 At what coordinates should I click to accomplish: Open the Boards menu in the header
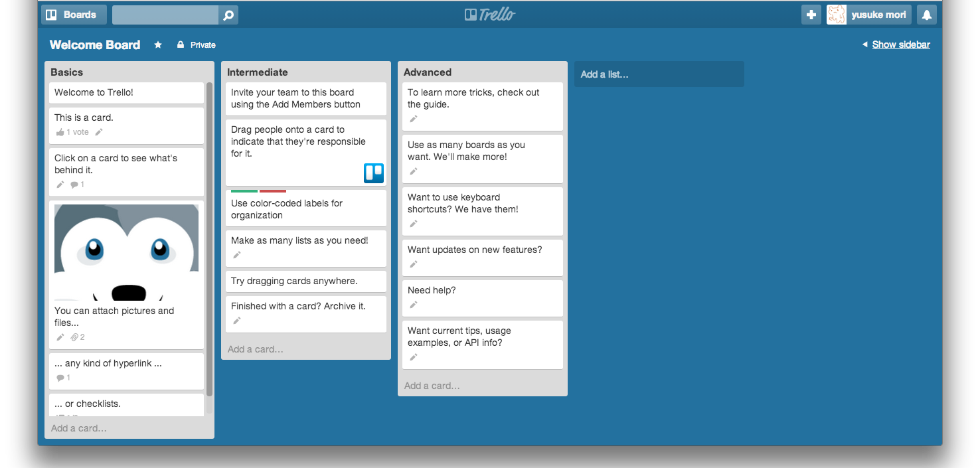74,15
